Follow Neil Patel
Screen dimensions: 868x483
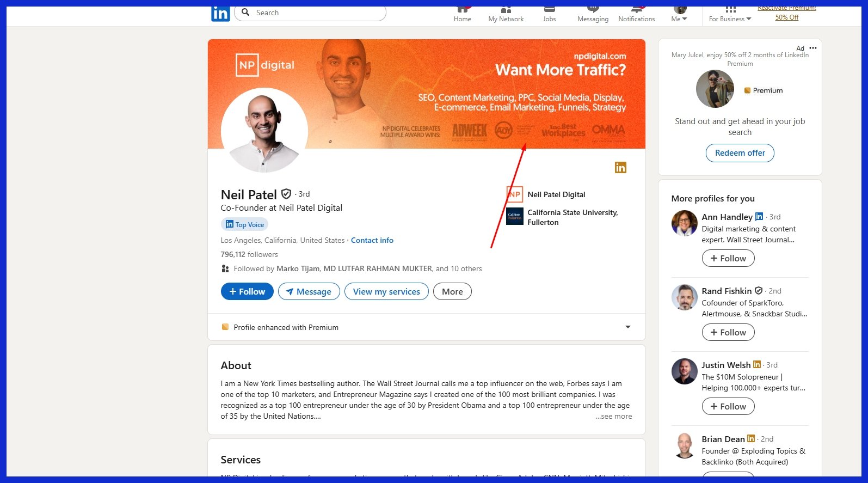click(x=247, y=291)
